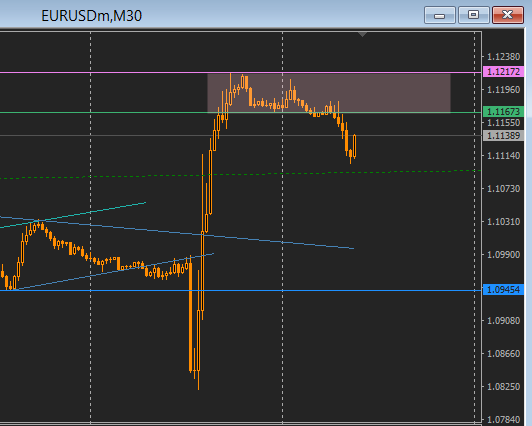532x426 pixels.
Task: Close the EURUSDm chart window
Action: pyautogui.click(x=508, y=15)
